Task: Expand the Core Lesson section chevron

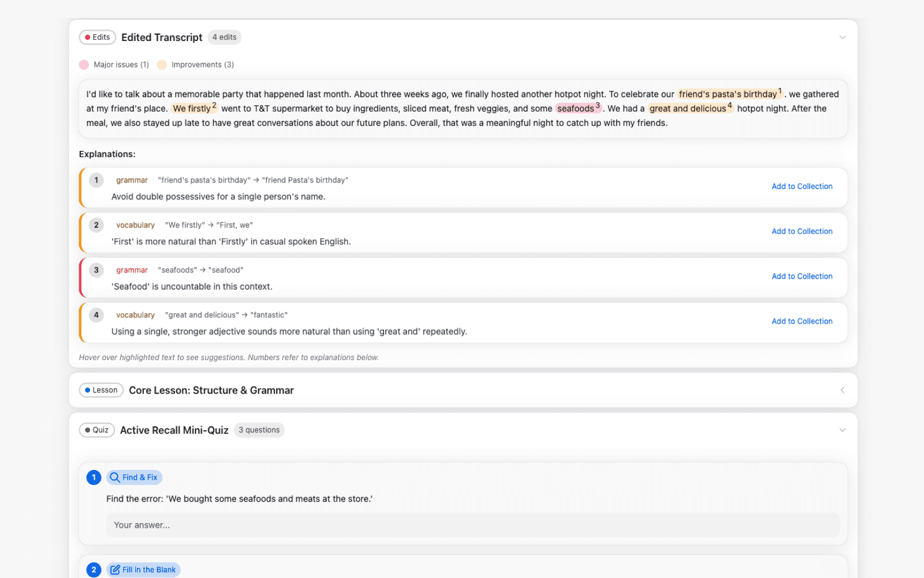Action: pyautogui.click(x=843, y=390)
